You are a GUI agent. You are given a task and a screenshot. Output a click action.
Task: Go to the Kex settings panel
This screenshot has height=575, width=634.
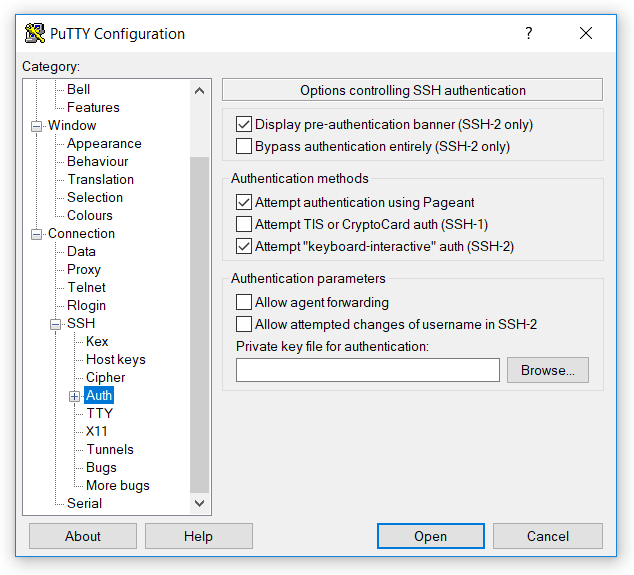tap(97, 342)
